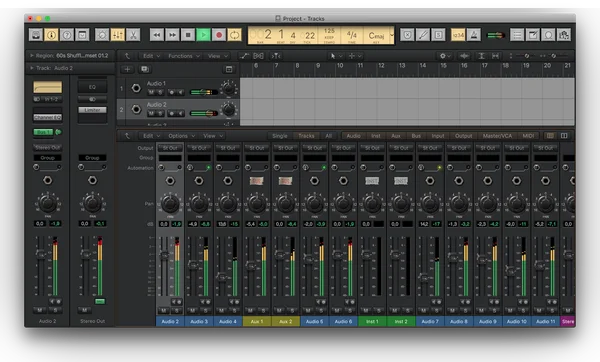Open the Mixer Edit menu
Screen dimensions: 600x362
coord(151,136)
